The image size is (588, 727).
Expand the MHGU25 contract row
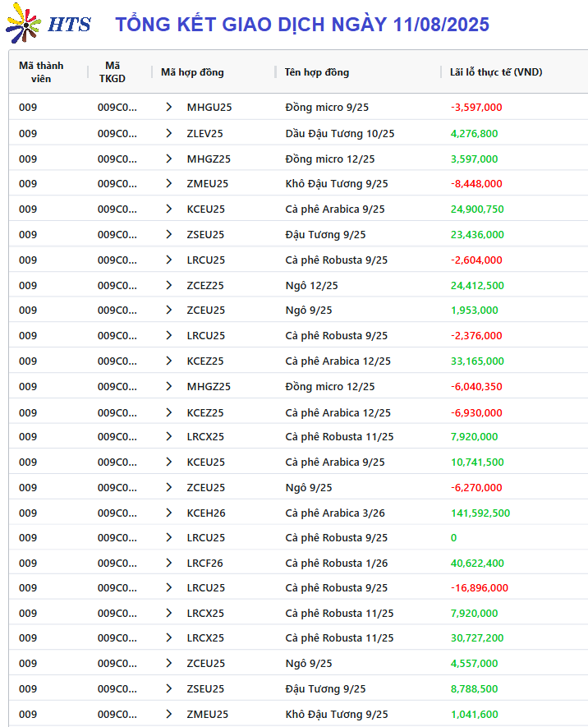[x=168, y=107]
